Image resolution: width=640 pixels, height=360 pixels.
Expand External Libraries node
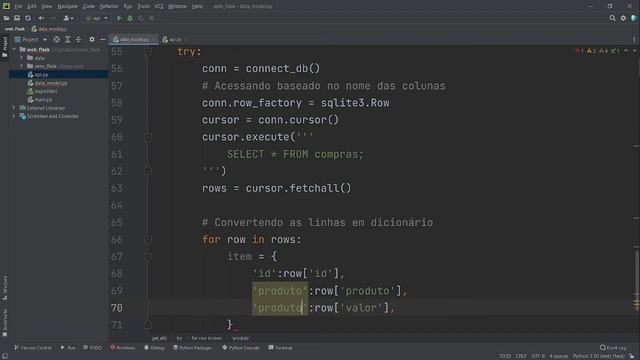click(x=13, y=108)
